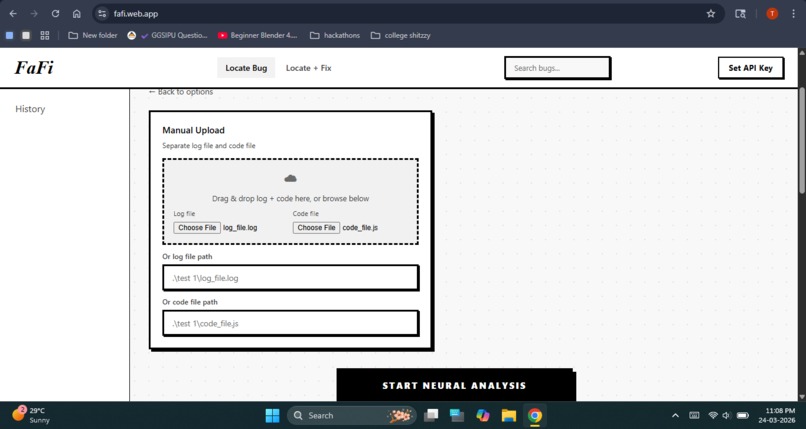
Task: Click the volume tray icon
Action: 726,415
